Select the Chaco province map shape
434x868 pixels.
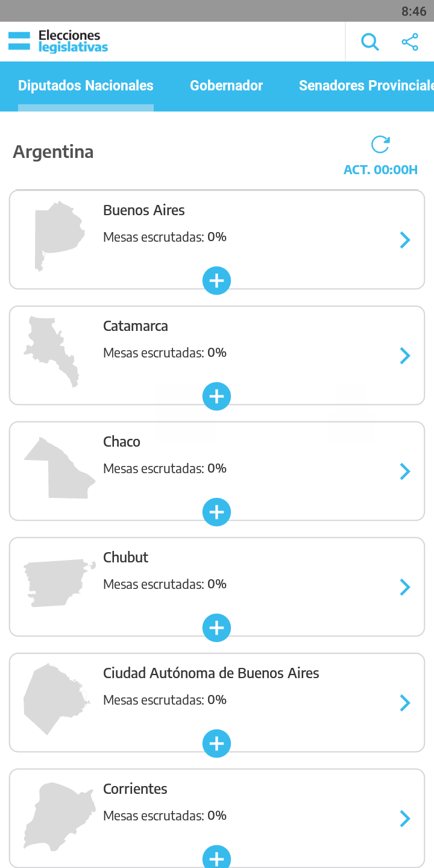point(59,468)
